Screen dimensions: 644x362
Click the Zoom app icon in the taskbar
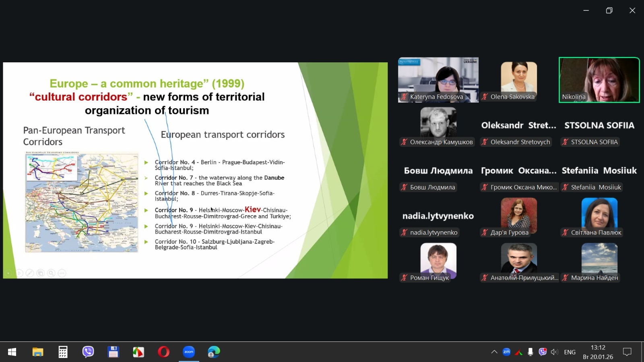click(x=189, y=352)
